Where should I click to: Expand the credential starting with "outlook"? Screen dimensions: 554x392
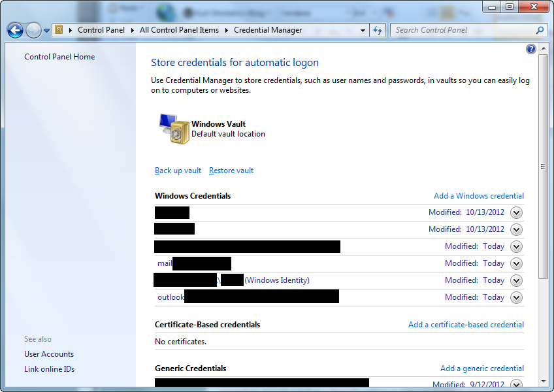click(516, 297)
